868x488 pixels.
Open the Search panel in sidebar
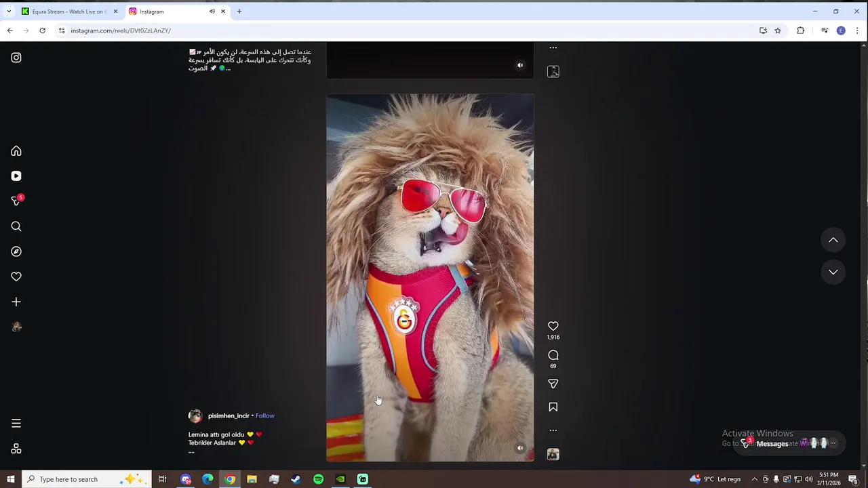coord(16,226)
